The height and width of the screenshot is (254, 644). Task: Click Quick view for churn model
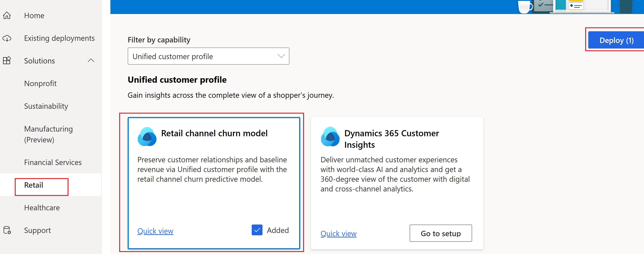click(x=155, y=231)
